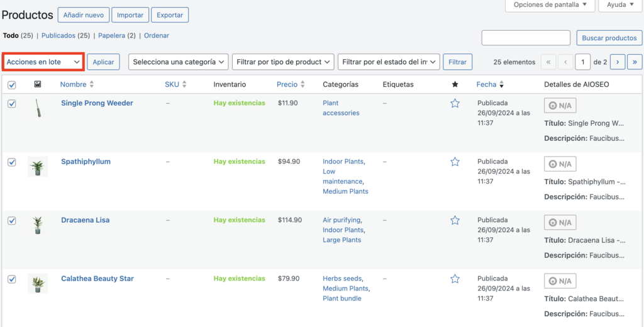Click the $114.90 price cell
This screenshot has height=327, width=644.
click(x=290, y=220)
